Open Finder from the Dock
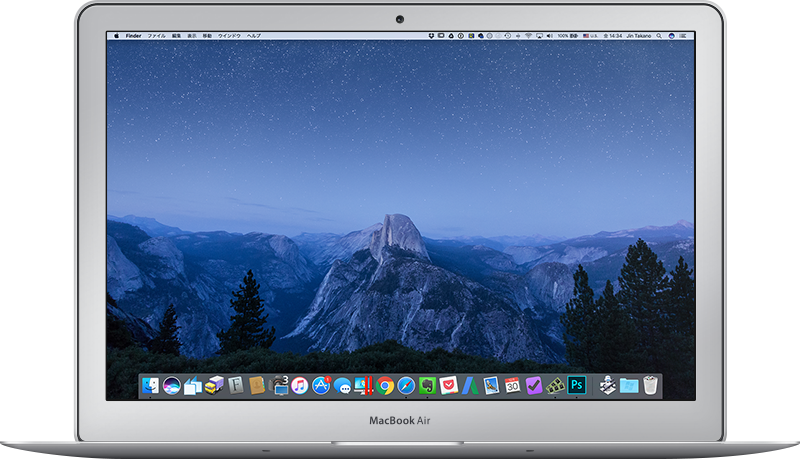Image resolution: width=800 pixels, height=459 pixels. pos(151,386)
